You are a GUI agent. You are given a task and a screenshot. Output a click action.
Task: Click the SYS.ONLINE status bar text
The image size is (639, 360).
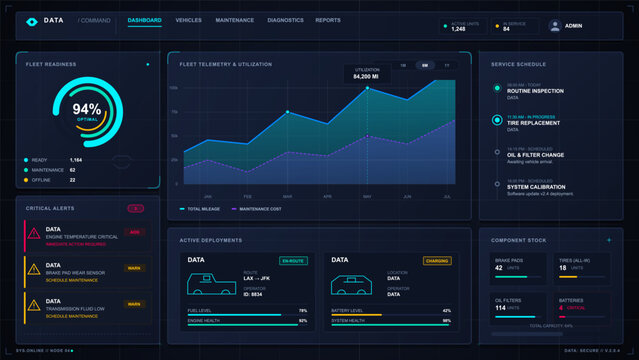point(43,351)
